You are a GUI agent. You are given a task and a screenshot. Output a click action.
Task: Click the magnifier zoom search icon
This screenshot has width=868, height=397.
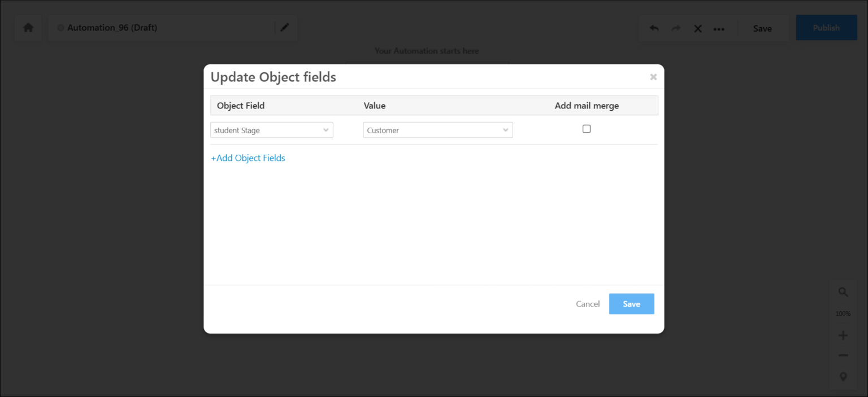coord(843,293)
